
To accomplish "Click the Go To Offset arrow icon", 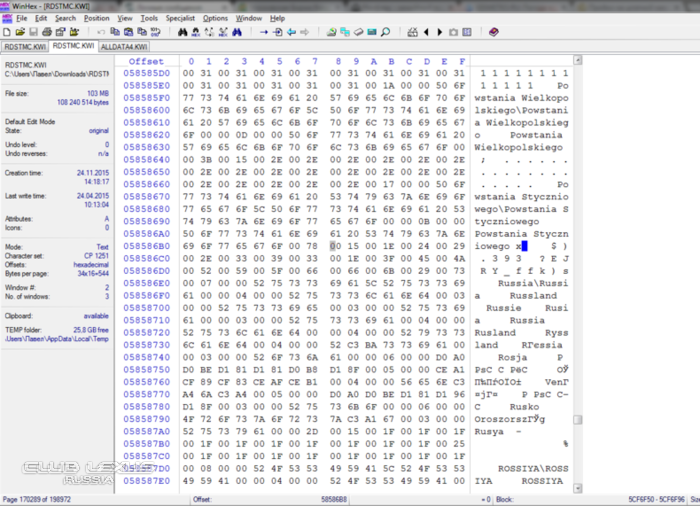I will pos(264,32).
